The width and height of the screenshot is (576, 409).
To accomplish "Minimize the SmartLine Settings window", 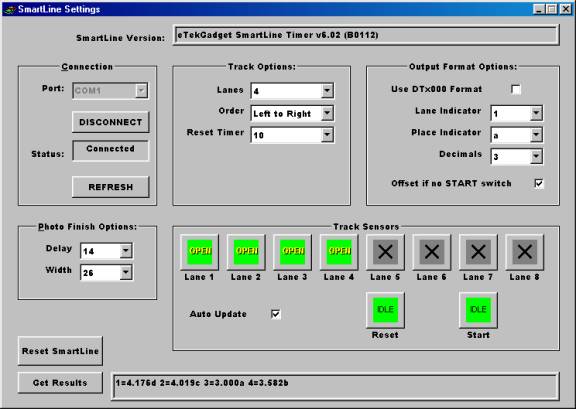I will 539,9.
